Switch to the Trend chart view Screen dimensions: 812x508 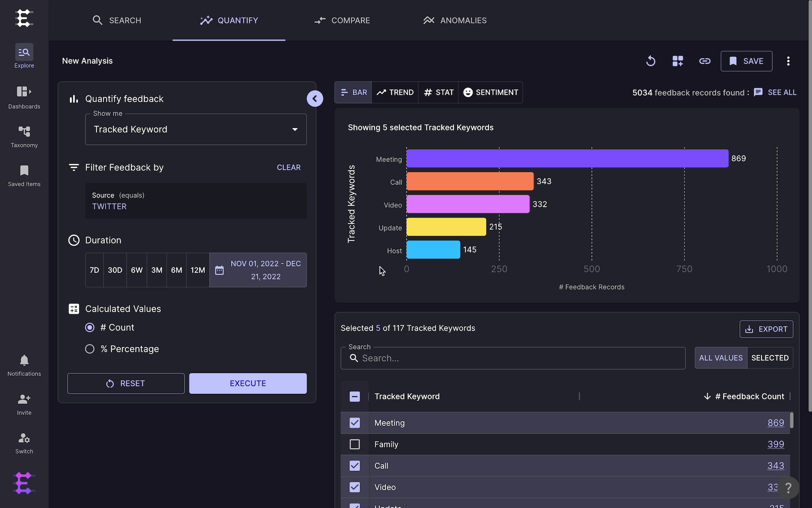pyautogui.click(x=395, y=92)
